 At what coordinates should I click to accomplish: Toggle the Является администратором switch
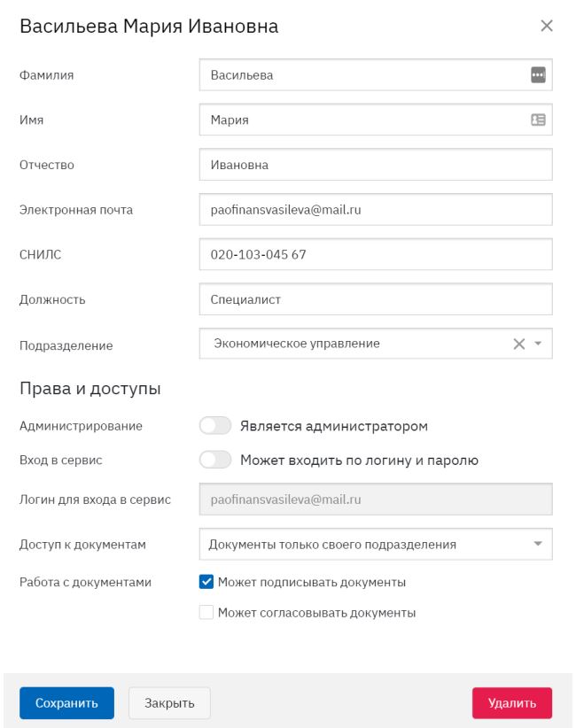click(x=215, y=425)
